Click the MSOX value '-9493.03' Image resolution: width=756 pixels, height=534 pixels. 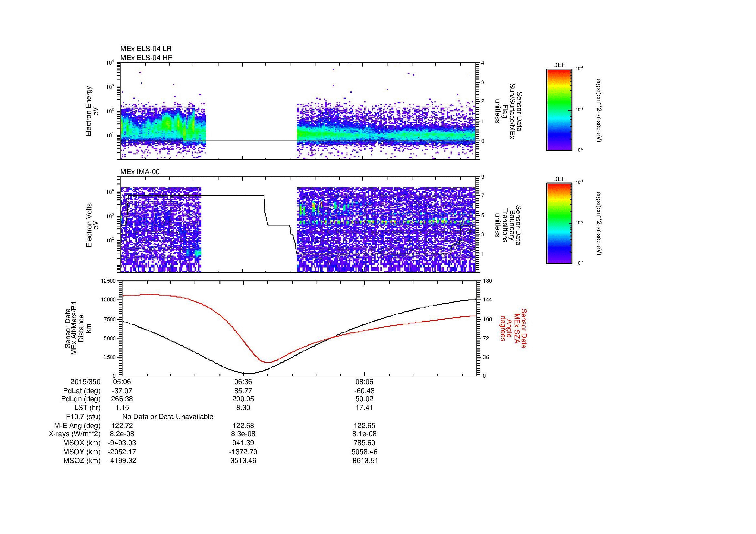[x=122, y=443]
